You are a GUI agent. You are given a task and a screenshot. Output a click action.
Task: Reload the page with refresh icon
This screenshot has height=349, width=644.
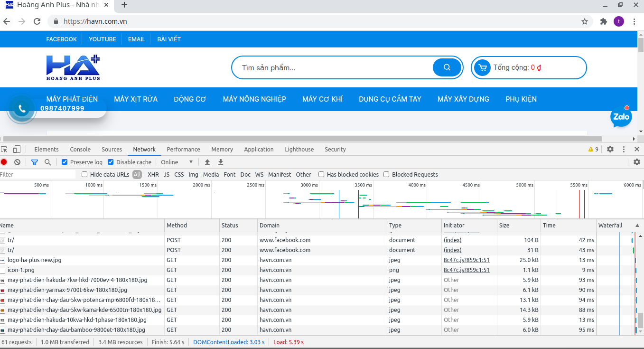37,21
